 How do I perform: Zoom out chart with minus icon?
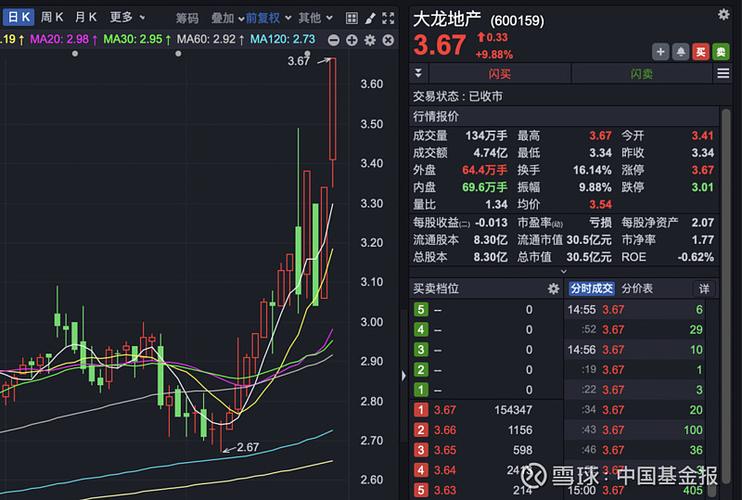(x=334, y=40)
